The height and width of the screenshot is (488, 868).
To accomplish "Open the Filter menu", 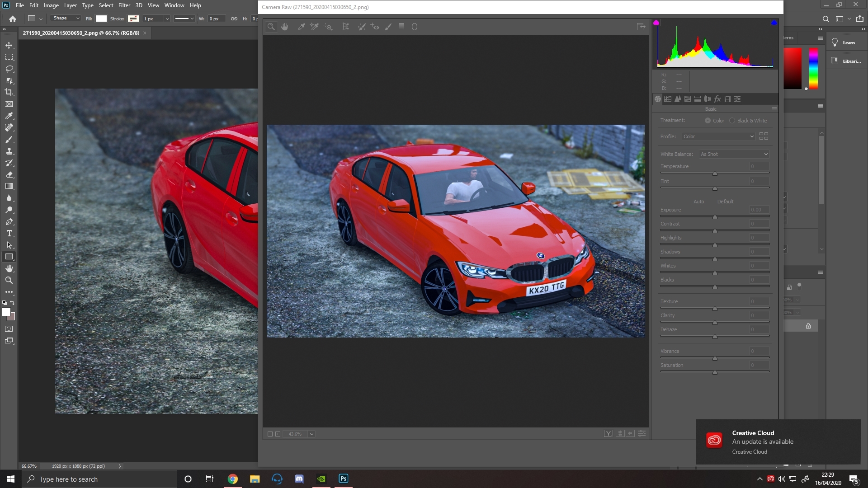I will click(124, 5).
